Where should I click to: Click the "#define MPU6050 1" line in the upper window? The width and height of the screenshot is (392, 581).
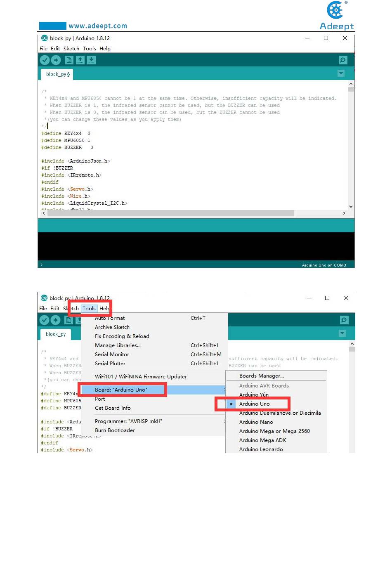[x=66, y=140]
